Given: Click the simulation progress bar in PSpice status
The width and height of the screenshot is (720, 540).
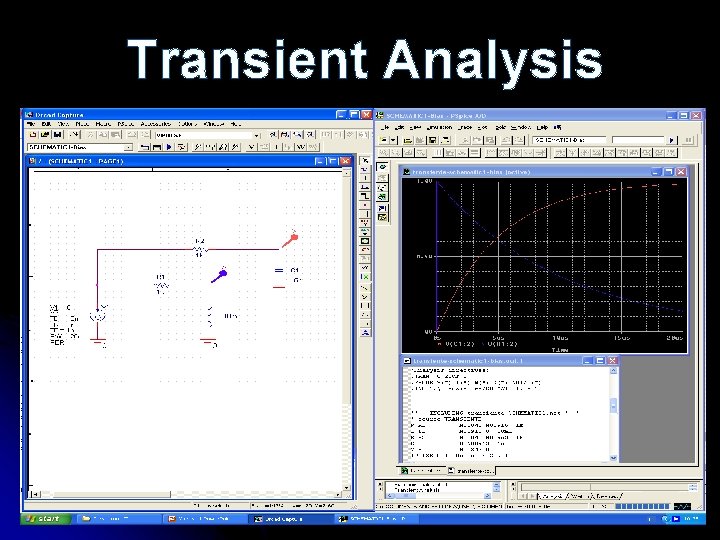Looking at the screenshot, I should 642,506.
